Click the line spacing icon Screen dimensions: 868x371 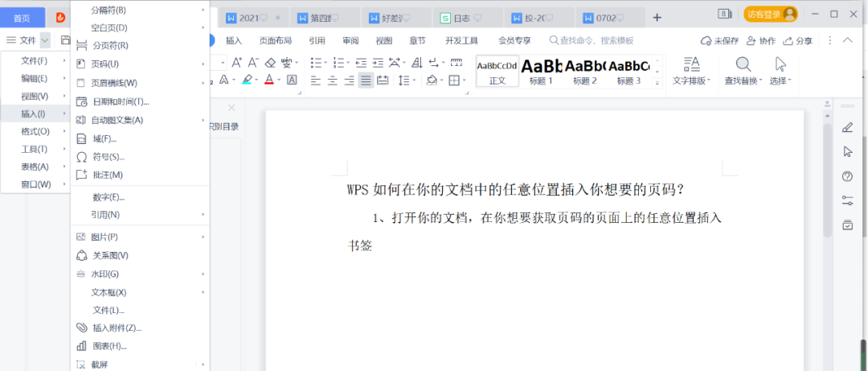[404, 80]
